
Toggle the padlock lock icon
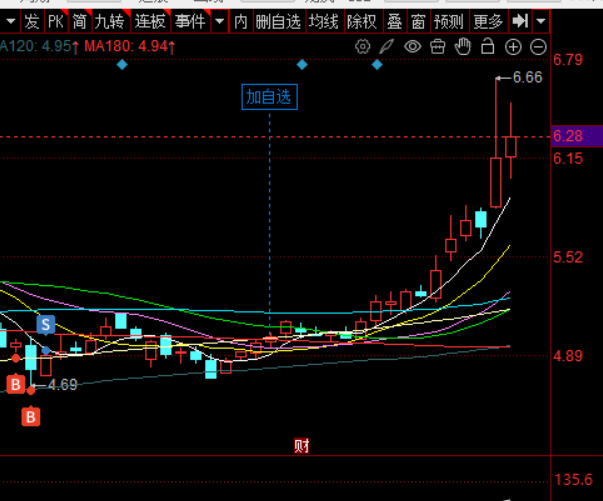tap(488, 47)
